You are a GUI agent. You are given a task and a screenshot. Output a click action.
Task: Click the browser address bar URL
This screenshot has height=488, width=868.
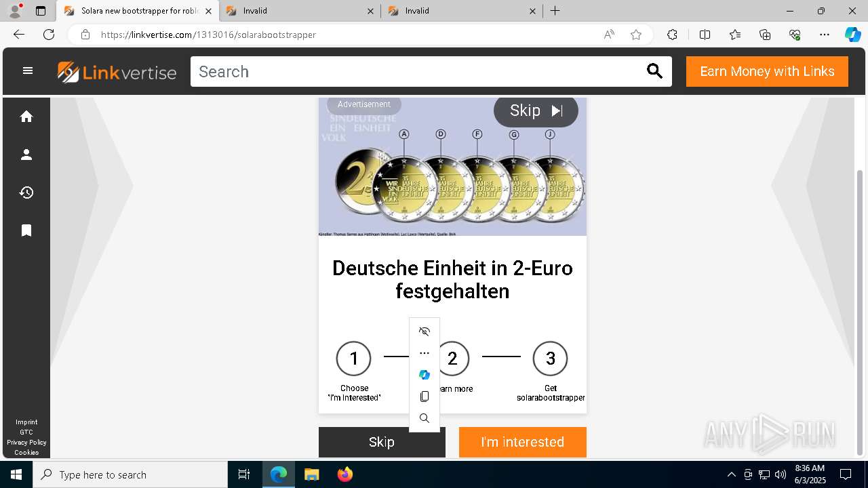click(x=208, y=35)
